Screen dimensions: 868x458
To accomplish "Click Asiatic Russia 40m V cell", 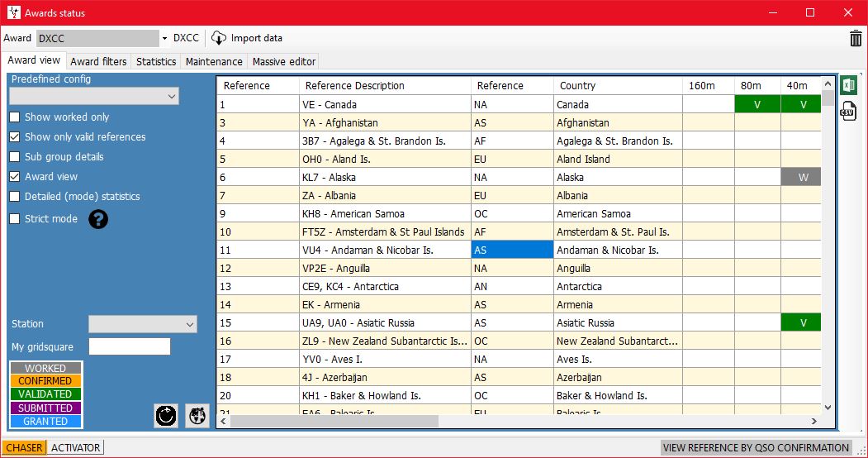I will click(801, 323).
